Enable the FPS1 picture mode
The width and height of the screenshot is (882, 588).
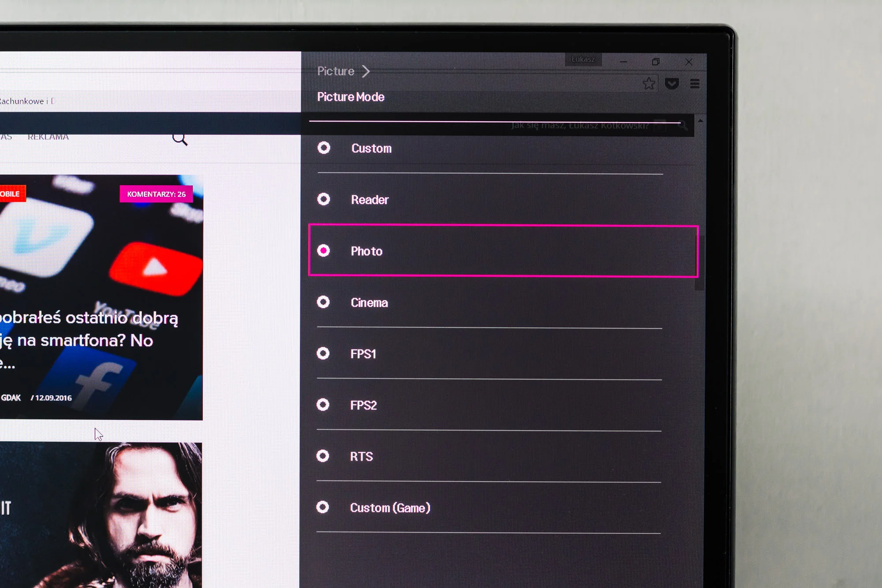[x=490, y=353]
